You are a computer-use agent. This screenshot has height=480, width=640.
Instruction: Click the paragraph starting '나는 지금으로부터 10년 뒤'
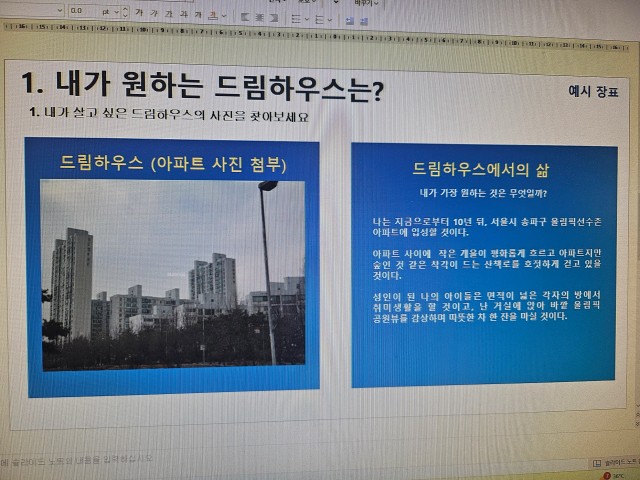[x=487, y=227]
